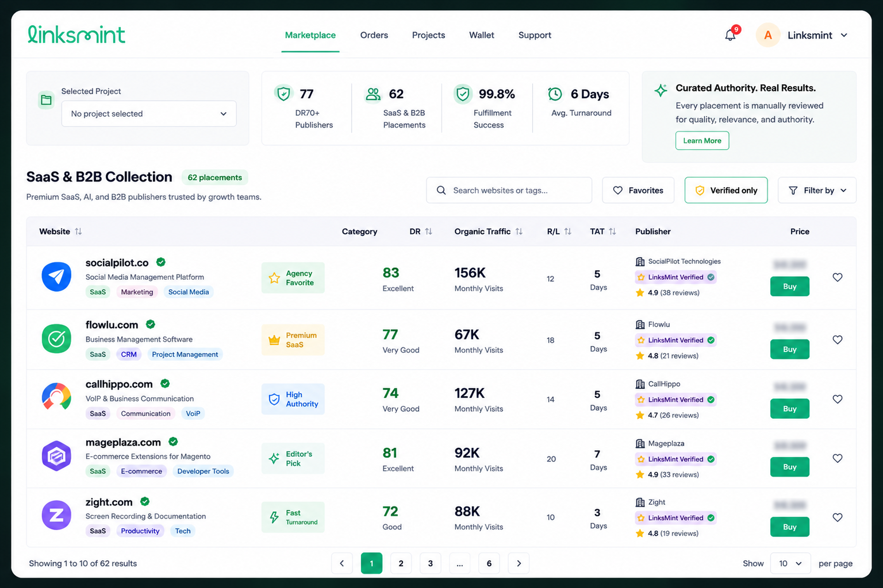Go to previous page arrow
Viewport: 883px width, 588px height.
342,563
